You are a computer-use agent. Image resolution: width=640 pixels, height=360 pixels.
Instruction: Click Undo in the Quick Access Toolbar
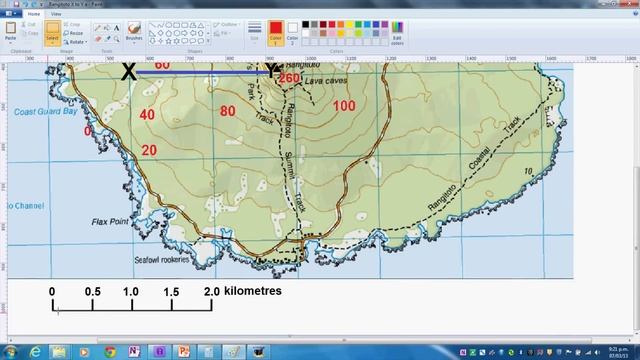pyautogui.click(x=25, y=4)
